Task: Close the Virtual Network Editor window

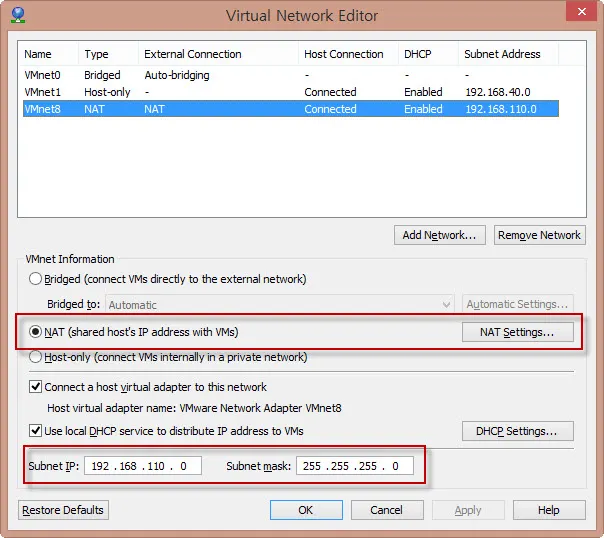Action: [x=581, y=11]
